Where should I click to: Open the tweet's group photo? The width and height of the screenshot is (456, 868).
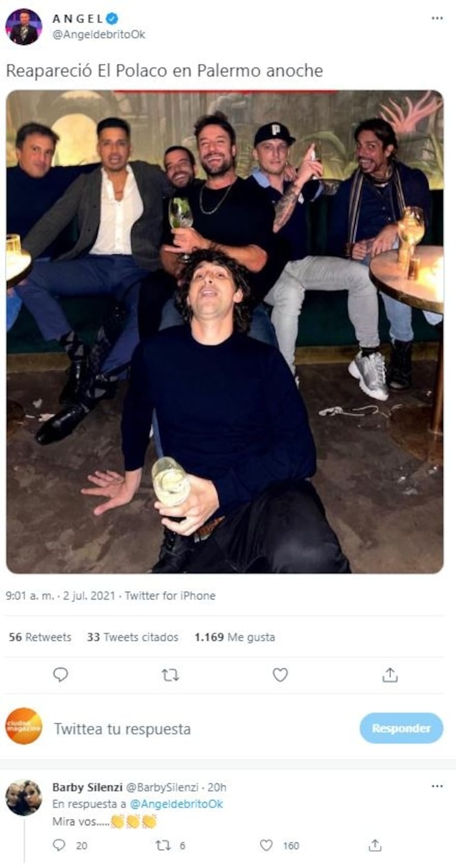click(x=225, y=331)
